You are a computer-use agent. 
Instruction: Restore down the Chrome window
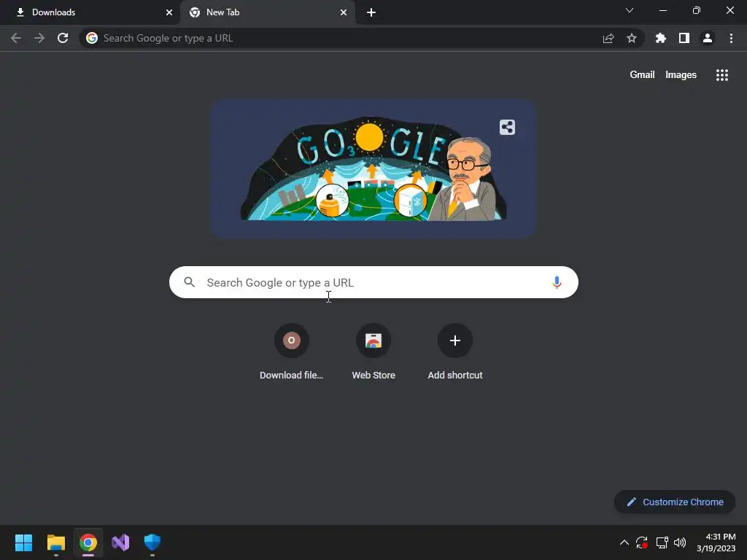(697, 10)
